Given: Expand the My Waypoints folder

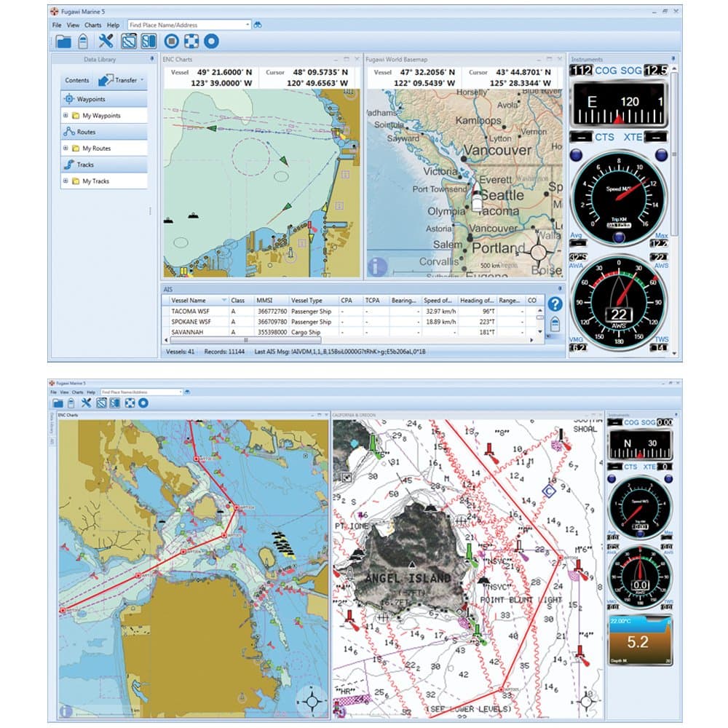Looking at the screenshot, I should [x=66, y=116].
